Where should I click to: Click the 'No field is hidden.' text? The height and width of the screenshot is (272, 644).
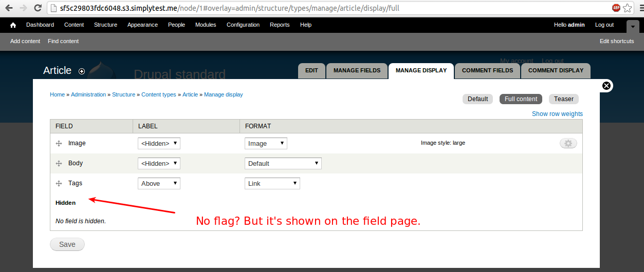81,221
